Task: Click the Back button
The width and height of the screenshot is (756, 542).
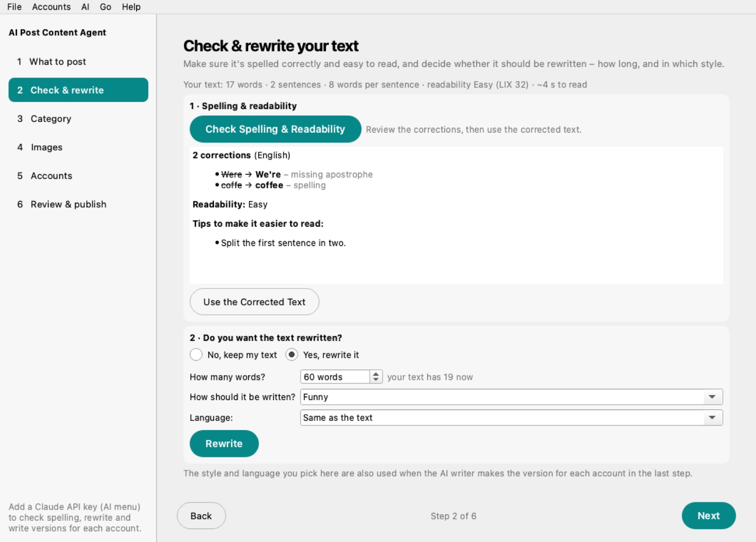Action: (201, 516)
